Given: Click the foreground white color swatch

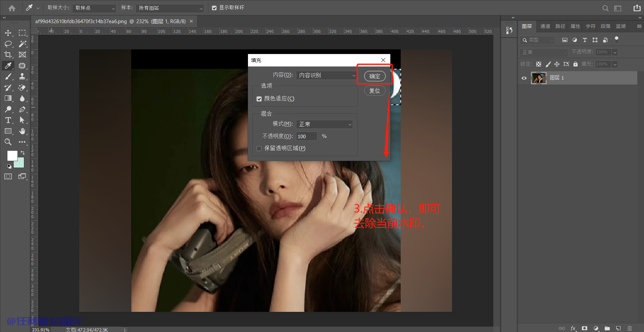Looking at the screenshot, I should click(12, 155).
